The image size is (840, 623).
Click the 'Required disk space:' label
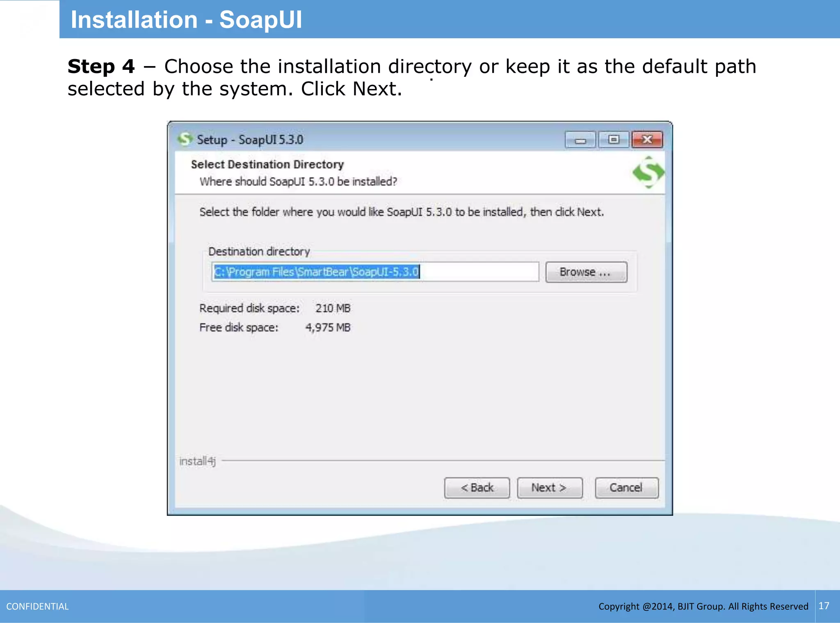249,308
